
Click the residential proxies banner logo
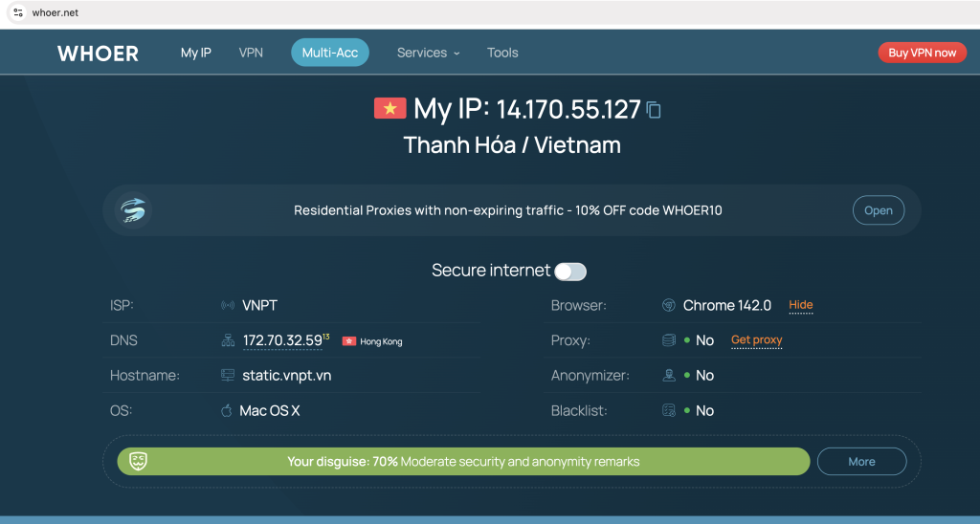point(133,210)
